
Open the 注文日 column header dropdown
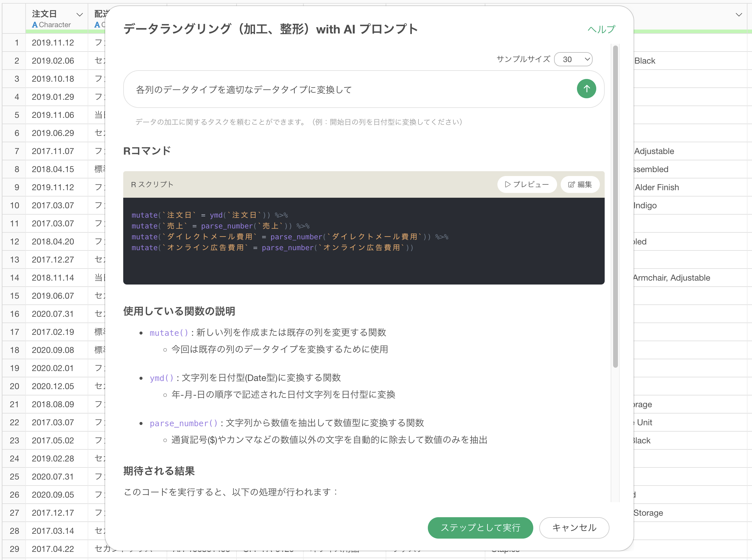[x=80, y=14]
